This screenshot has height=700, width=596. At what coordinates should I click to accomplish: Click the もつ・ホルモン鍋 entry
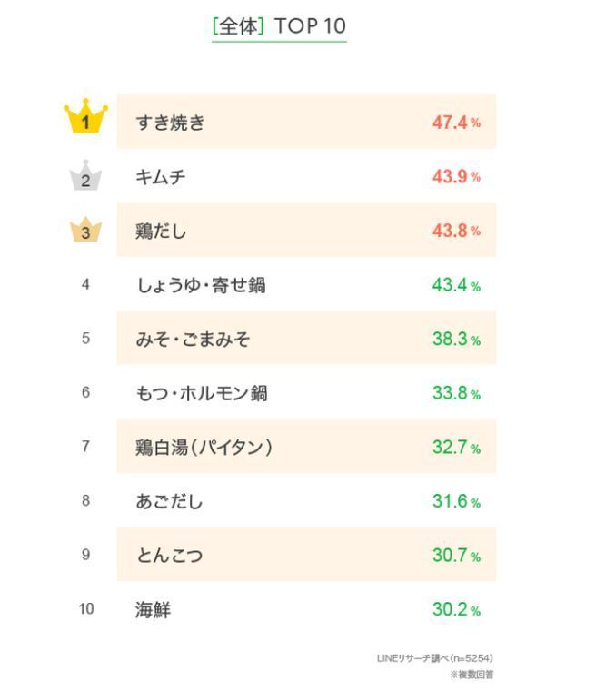click(201, 393)
